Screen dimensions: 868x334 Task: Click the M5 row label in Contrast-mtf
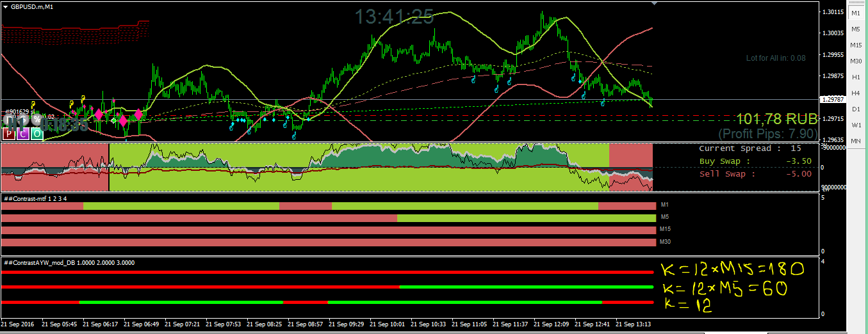click(664, 218)
